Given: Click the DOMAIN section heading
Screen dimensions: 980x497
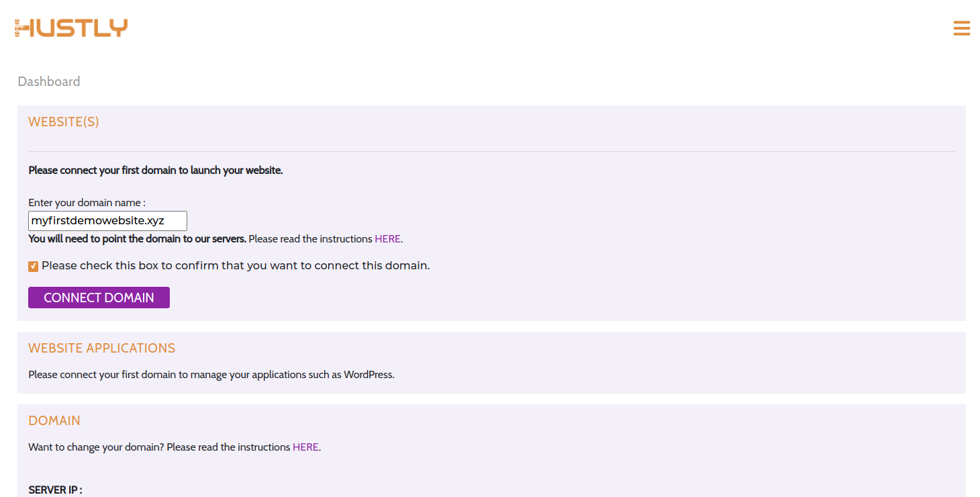Looking at the screenshot, I should [54, 420].
